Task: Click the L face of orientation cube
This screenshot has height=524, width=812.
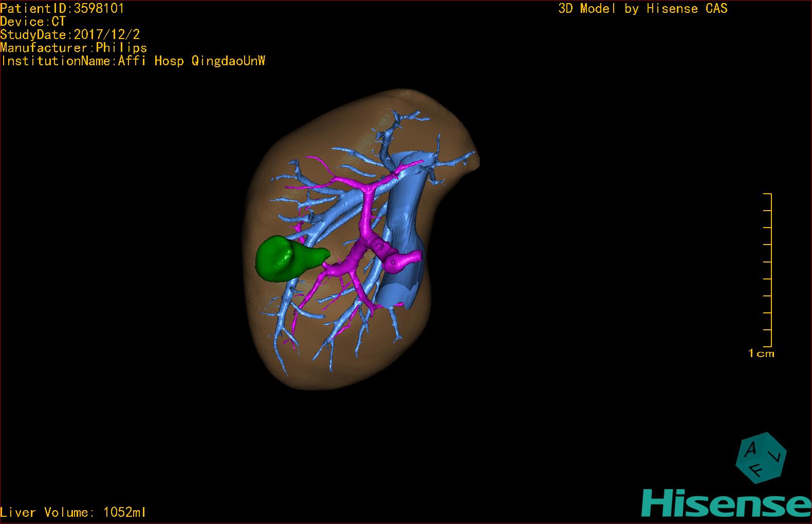Action: coord(778,456)
